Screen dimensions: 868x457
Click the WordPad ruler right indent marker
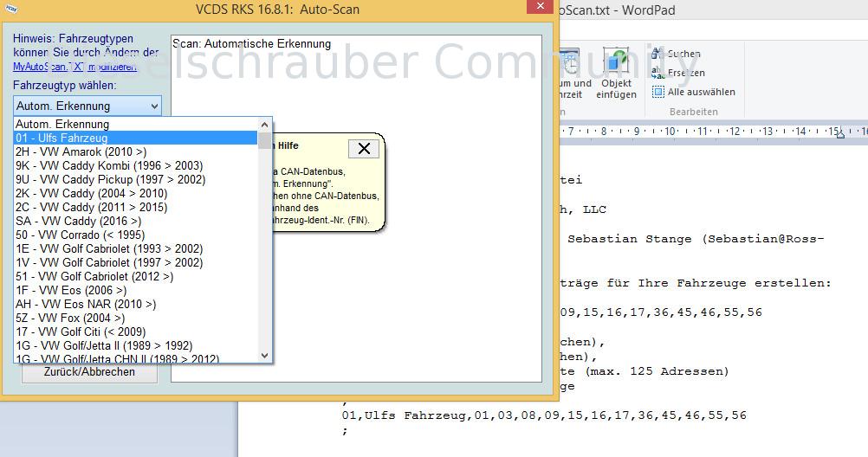(840, 133)
